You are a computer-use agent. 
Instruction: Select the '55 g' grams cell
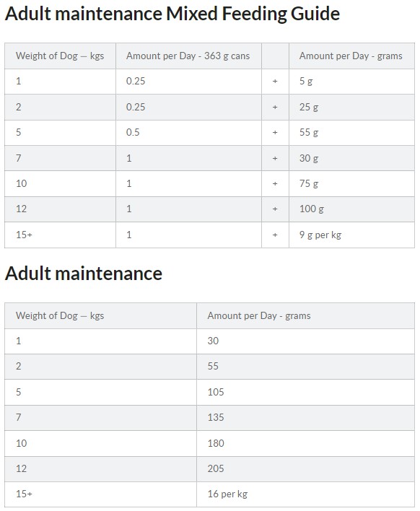pyautogui.click(x=351, y=133)
